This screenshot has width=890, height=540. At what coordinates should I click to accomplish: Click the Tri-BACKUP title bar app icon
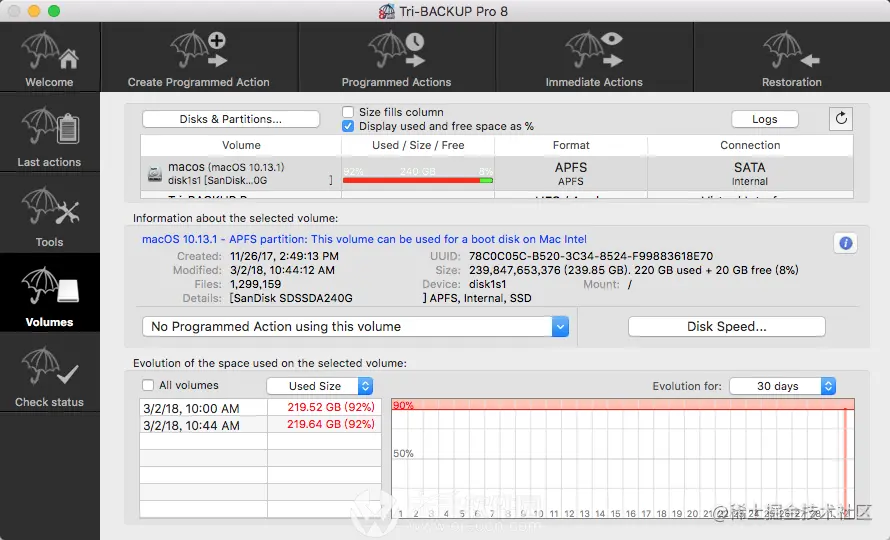click(x=387, y=11)
